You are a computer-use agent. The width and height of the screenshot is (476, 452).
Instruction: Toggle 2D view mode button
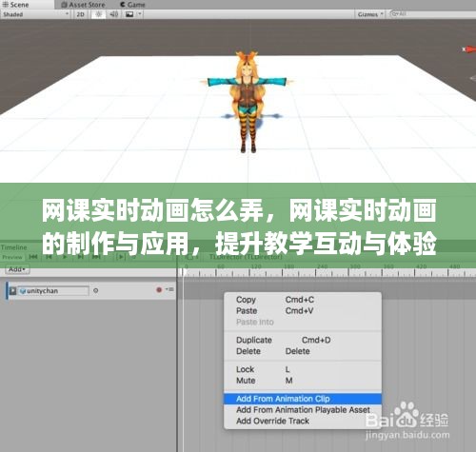(x=81, y=14)
